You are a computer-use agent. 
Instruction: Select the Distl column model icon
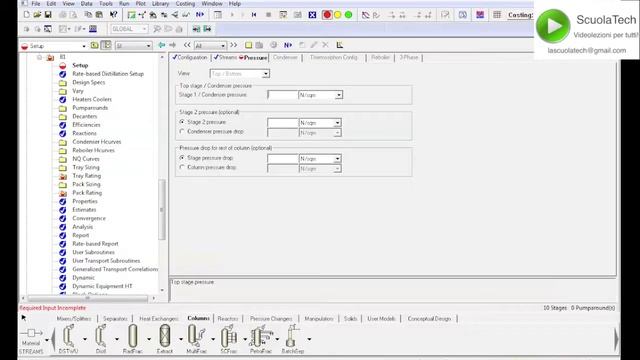coord(100,336)
